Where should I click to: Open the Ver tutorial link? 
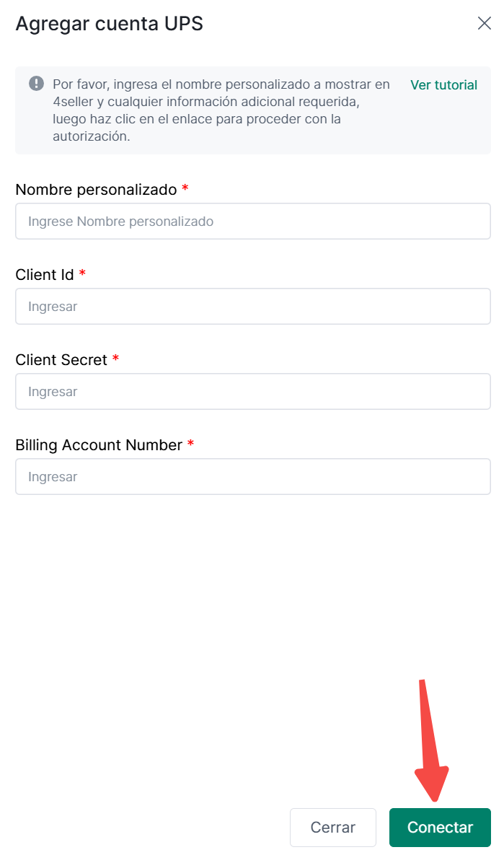[443, 84]
